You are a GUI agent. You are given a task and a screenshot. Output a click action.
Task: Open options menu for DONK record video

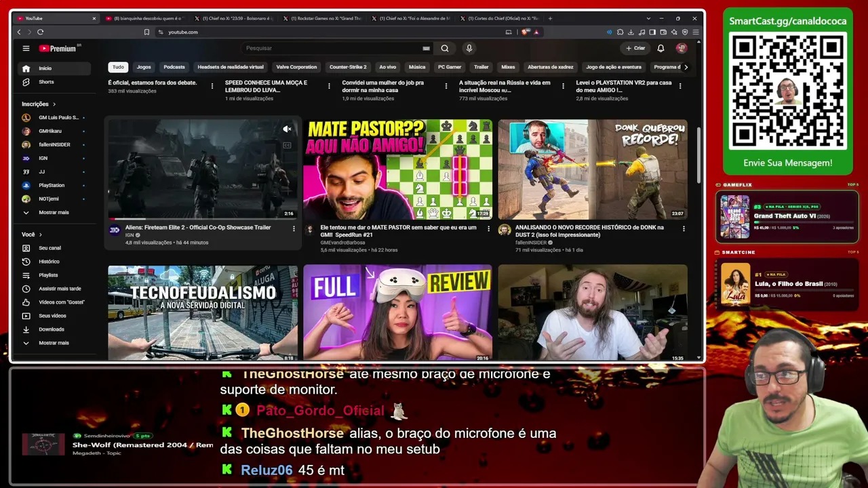coord(684,228)
